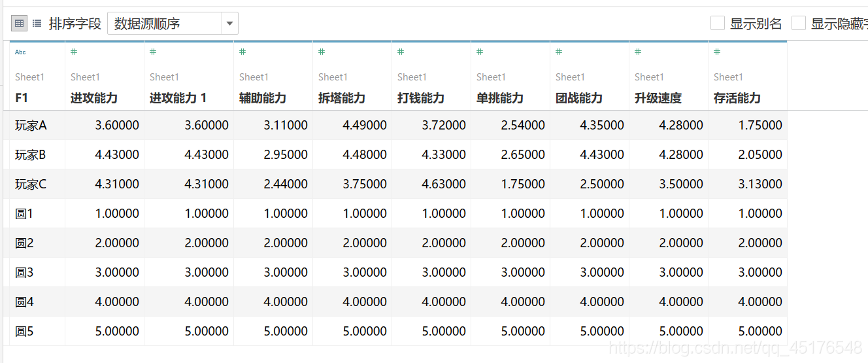The height and width of the screenshot is (363, 868).
Task: Click the 圆1 row label
Action: point(24,213)
